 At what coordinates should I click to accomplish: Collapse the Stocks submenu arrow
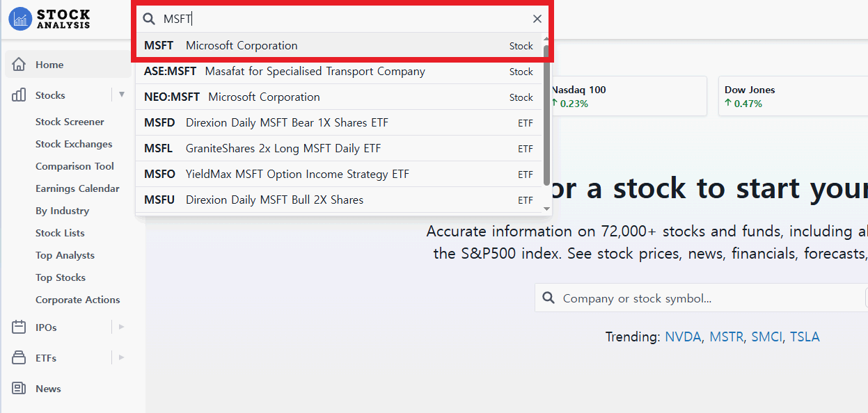[x=122, y=95]
